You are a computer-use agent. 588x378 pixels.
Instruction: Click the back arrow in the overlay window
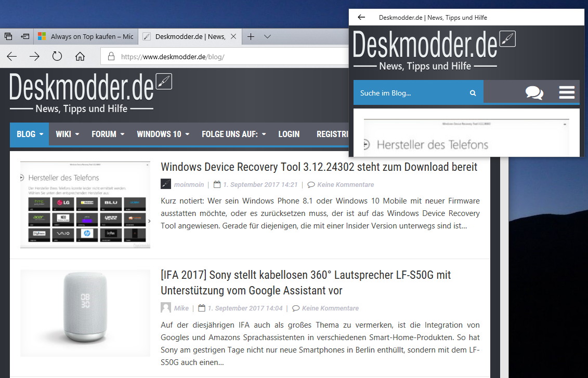(361, 17)
